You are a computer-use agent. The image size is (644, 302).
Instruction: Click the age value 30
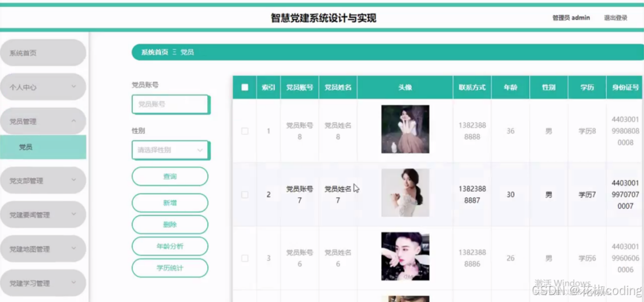[511, 195]
